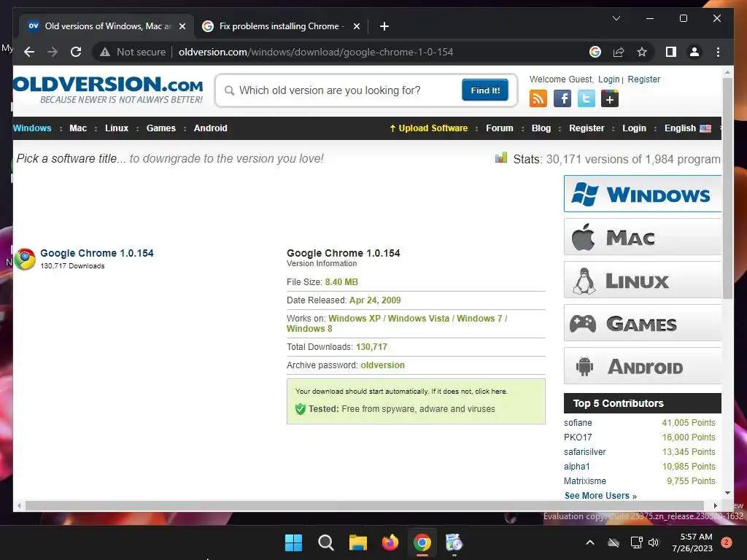Image resolution: width=747 pixels, height=560 pixels.
Task: Open the Chrome profile icon
Action: [x=694, y=52]
